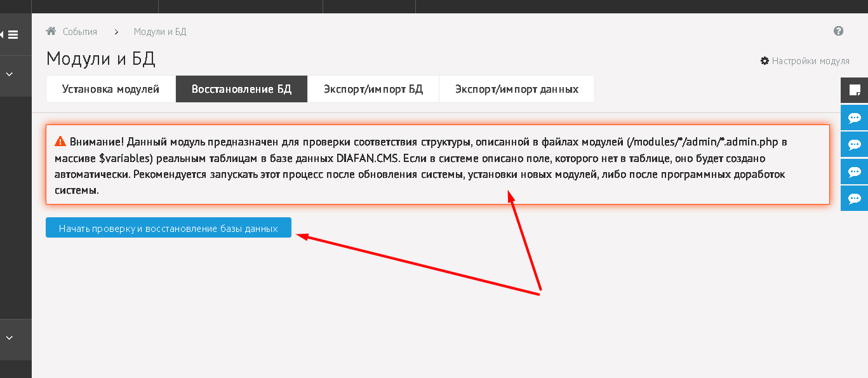Open the dark sticky note icon

pos(854,90)
